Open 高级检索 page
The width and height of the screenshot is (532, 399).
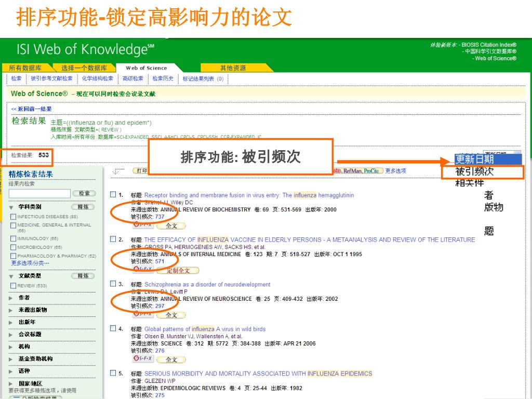pos(132,78)
